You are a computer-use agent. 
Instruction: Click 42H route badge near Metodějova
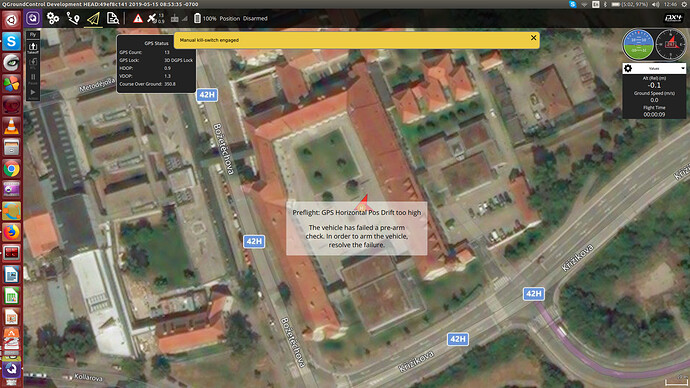pos(207,95)
